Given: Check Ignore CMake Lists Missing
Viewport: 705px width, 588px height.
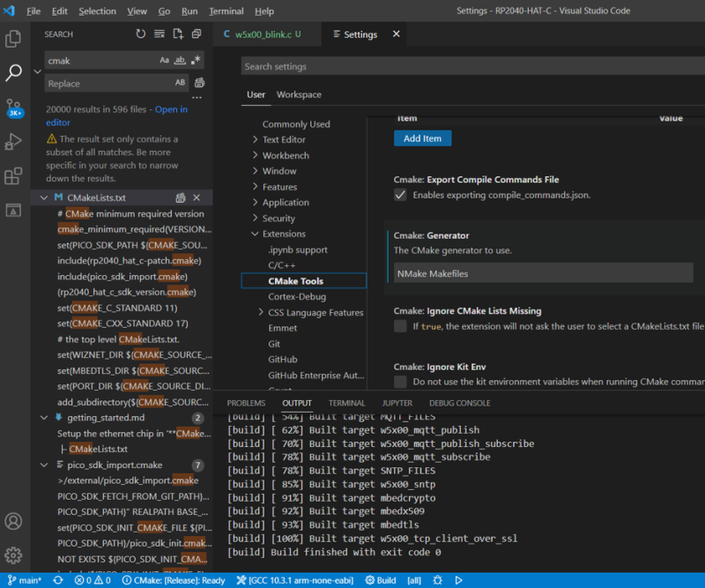Looking at the screenshot, I should [400, 326].
